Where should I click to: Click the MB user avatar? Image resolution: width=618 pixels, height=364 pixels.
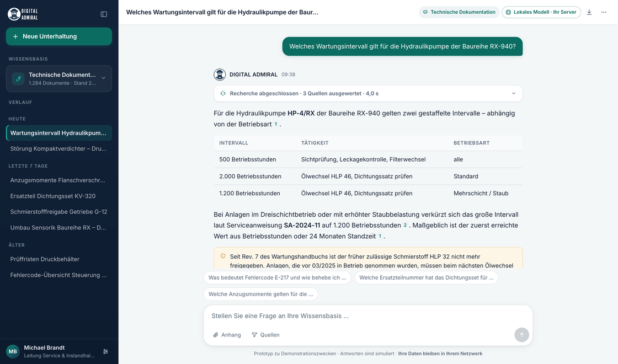click(x=13, y=351)
